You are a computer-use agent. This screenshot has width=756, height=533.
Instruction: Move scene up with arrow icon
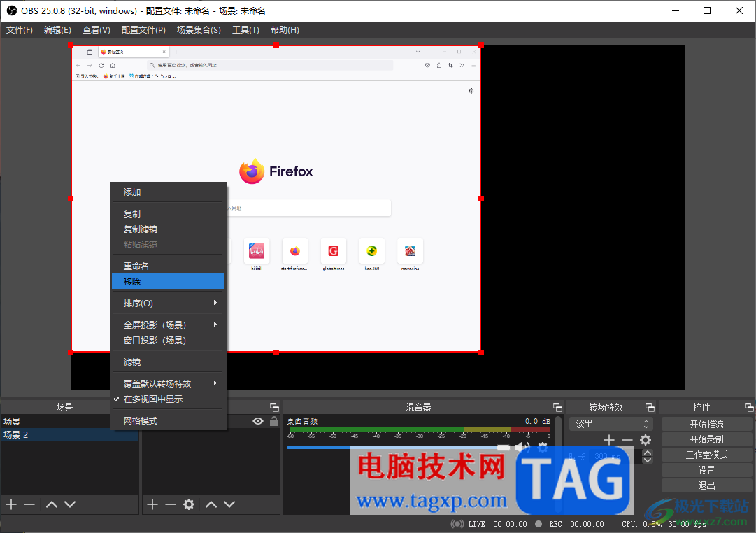point(52,504)
